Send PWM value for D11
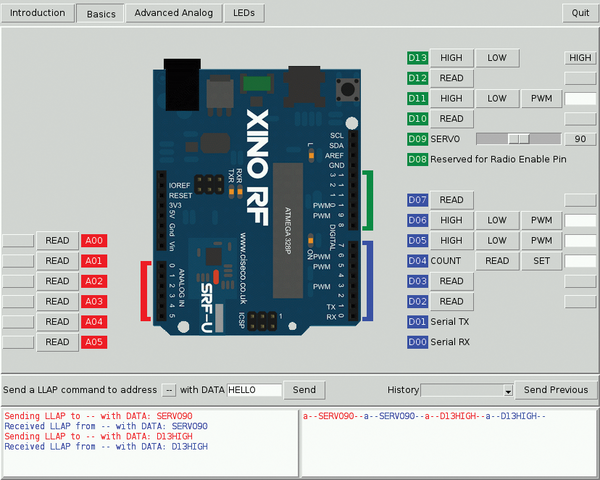The image size is (600, 480). (x=541, y=98)
